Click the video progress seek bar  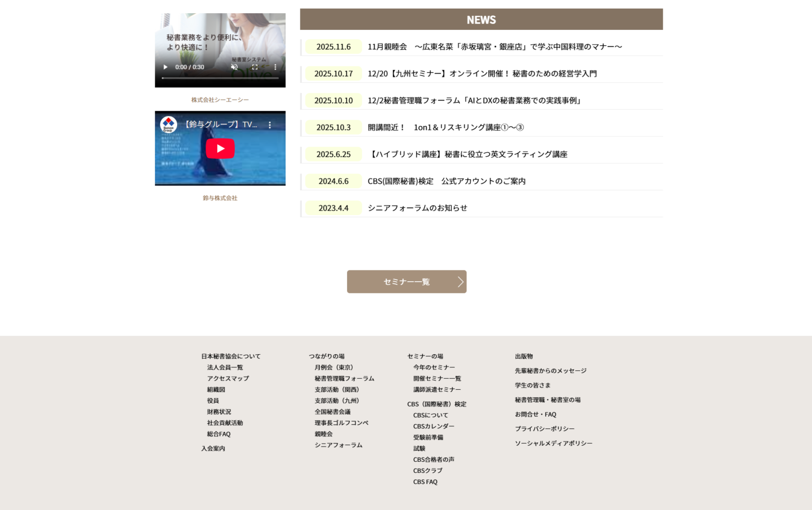click(220, 78)
